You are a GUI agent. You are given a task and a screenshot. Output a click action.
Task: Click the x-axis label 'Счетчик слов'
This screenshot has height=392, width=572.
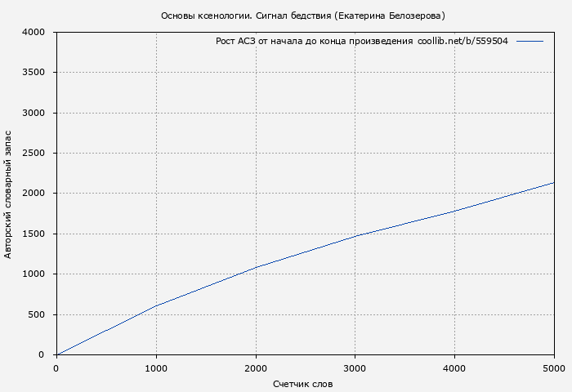click(x=302, y=384)
